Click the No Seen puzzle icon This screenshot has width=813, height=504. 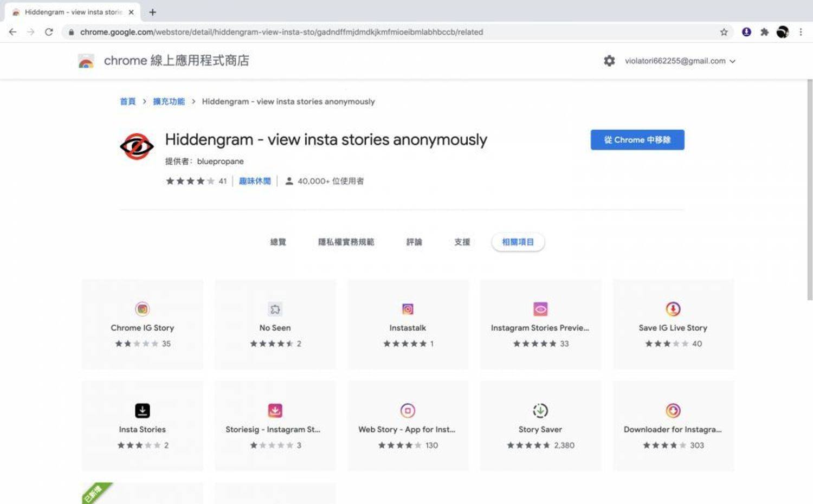pyautogui.click(x=275, y=309)
